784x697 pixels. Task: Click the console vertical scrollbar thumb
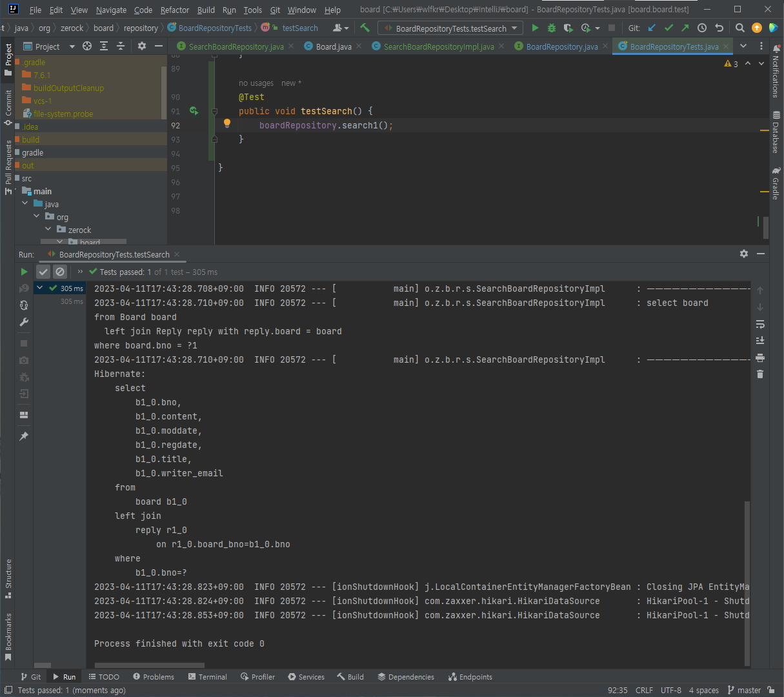[747, 582]
